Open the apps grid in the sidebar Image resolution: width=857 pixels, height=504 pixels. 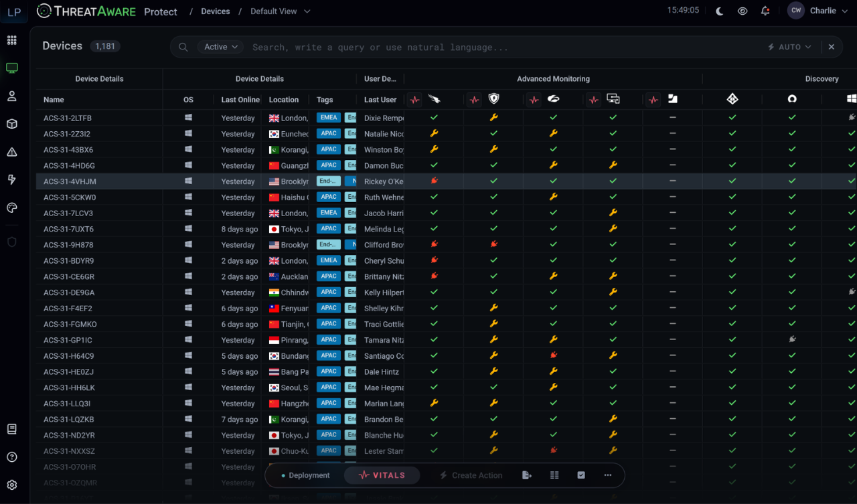click(12, 40)
